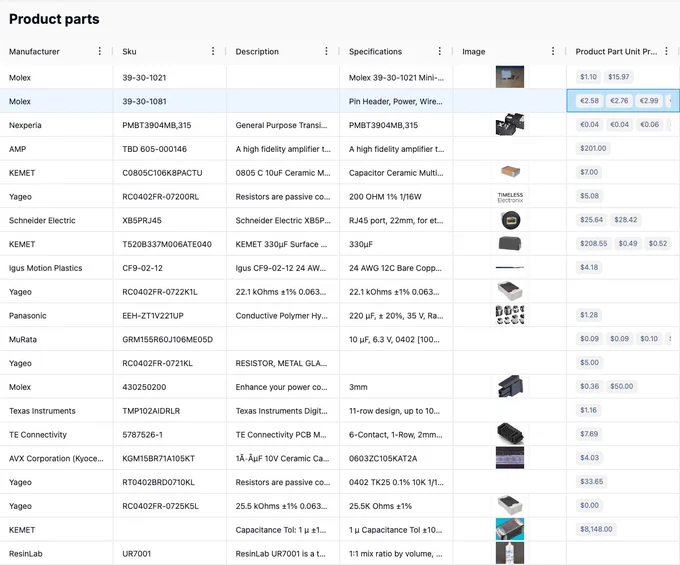The width and height of the screenshot is (680, 565).
Task: Click the Image column header
Action: 474,52
